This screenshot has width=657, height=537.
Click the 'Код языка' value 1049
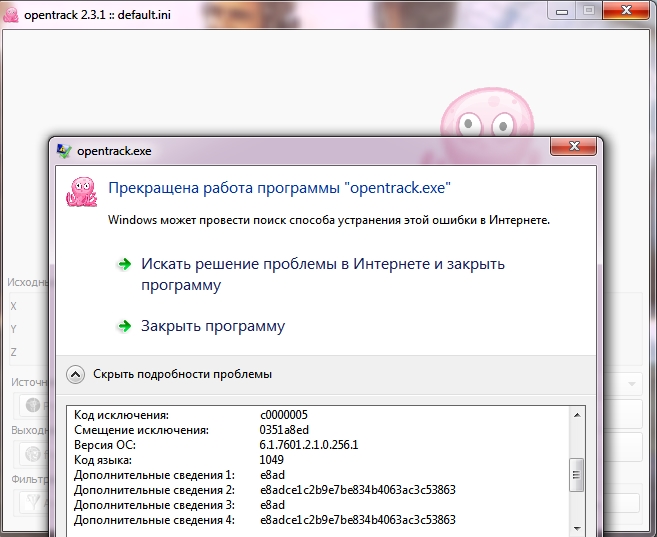pyautogui.click(x=272, y=460)
